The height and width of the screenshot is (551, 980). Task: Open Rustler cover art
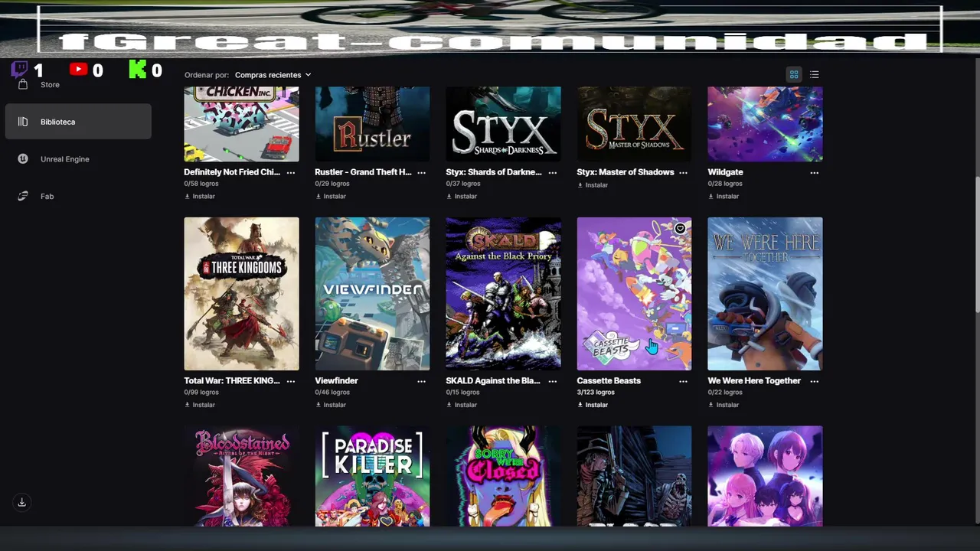pyautogui.click(x=372, y=124)
